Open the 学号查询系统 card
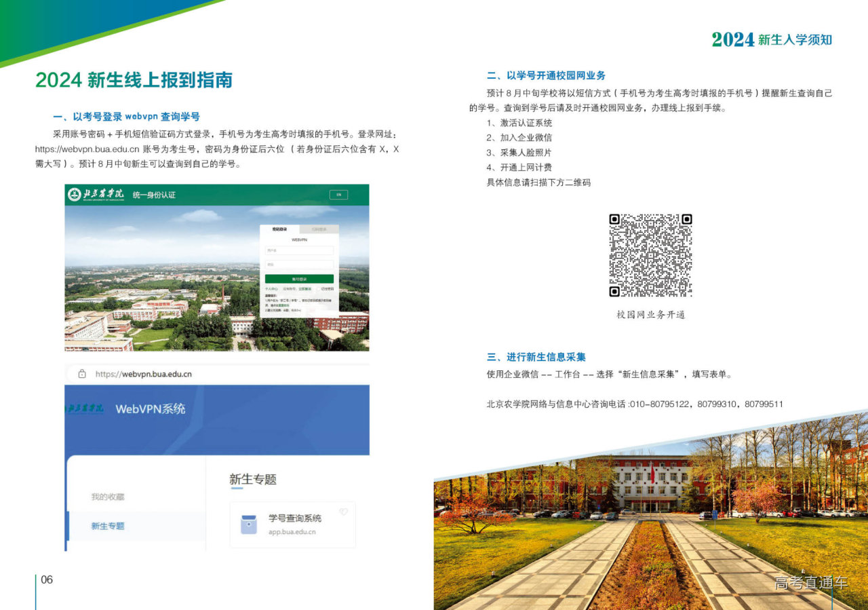 293,525
